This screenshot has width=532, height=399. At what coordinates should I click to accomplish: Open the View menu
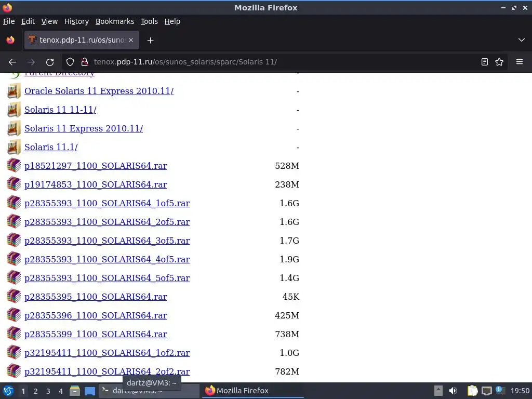click(x=49, y=21)
